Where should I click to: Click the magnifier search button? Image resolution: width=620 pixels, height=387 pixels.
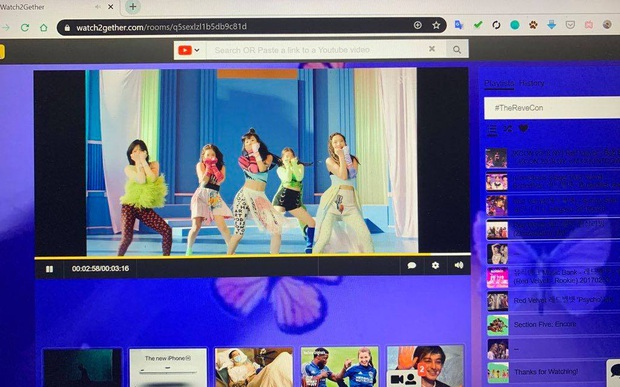pos(457,49)
